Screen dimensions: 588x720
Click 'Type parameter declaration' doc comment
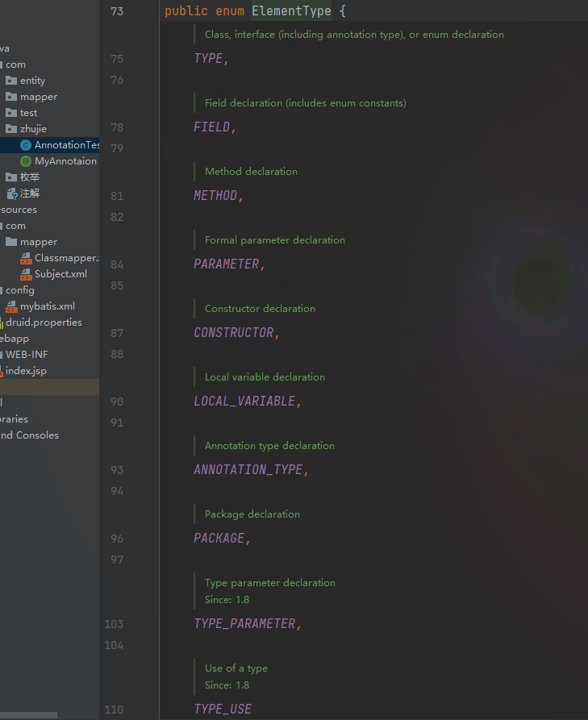click(x=270, y=583)
